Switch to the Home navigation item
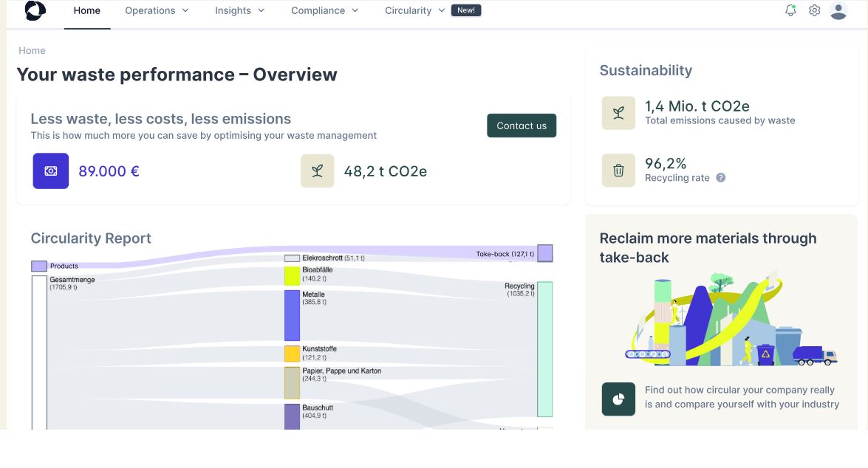 tap(87, 10)
